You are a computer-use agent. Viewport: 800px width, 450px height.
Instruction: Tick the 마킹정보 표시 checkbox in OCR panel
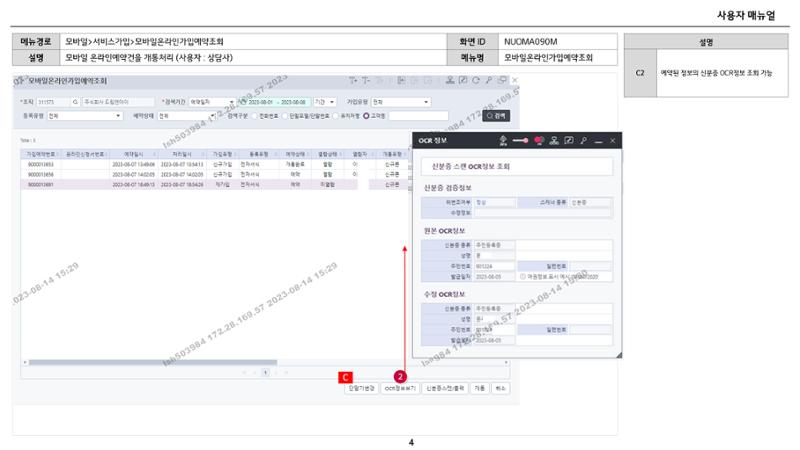point(523,277)
